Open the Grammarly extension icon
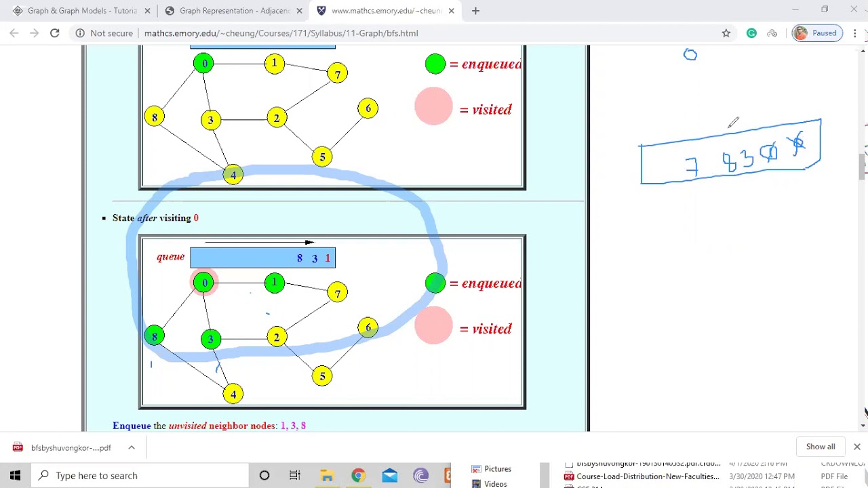 pyautogui.click(x=751, y=33)
